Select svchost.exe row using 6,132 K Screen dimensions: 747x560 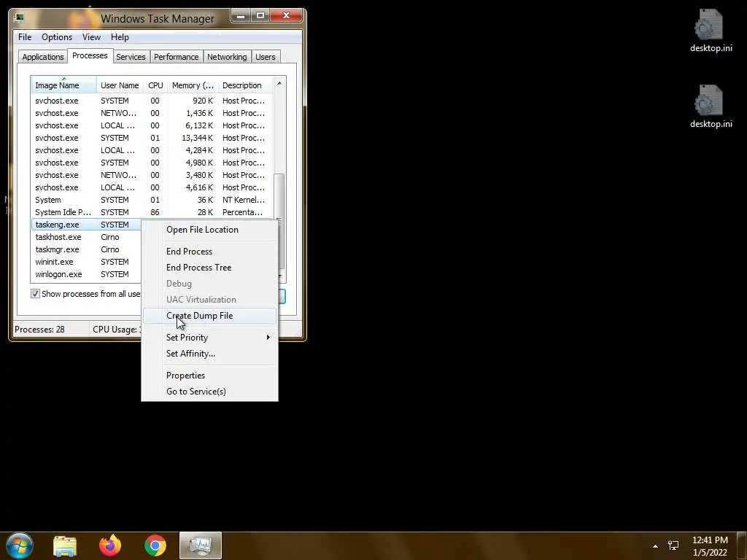pos(152,125)
